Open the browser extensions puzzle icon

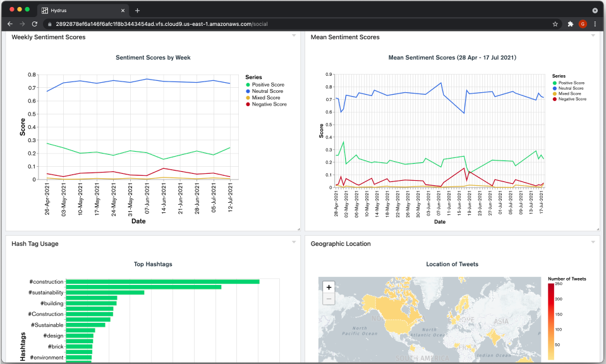571,24
